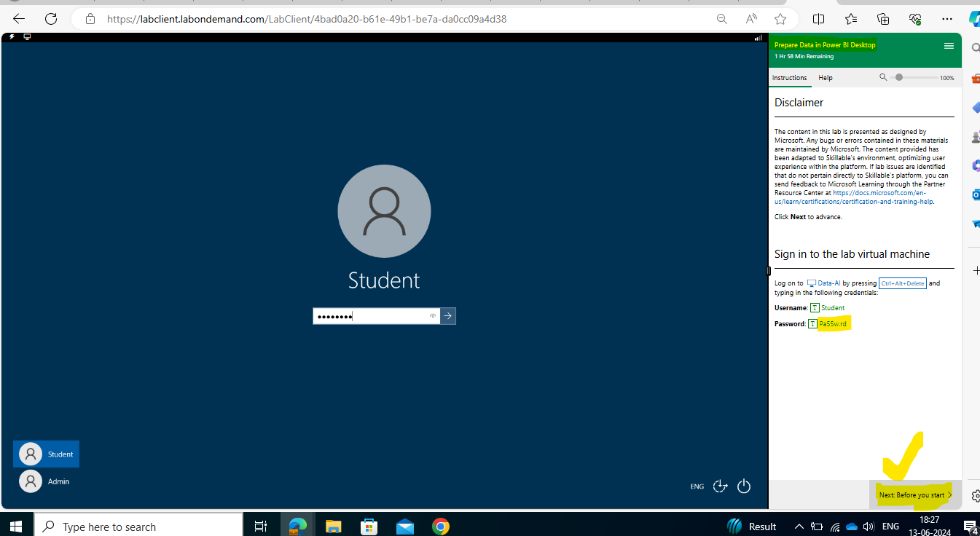Click the signal strength icon in VM bar
Screen dimensions: 980x536
[x=758, y=37]
